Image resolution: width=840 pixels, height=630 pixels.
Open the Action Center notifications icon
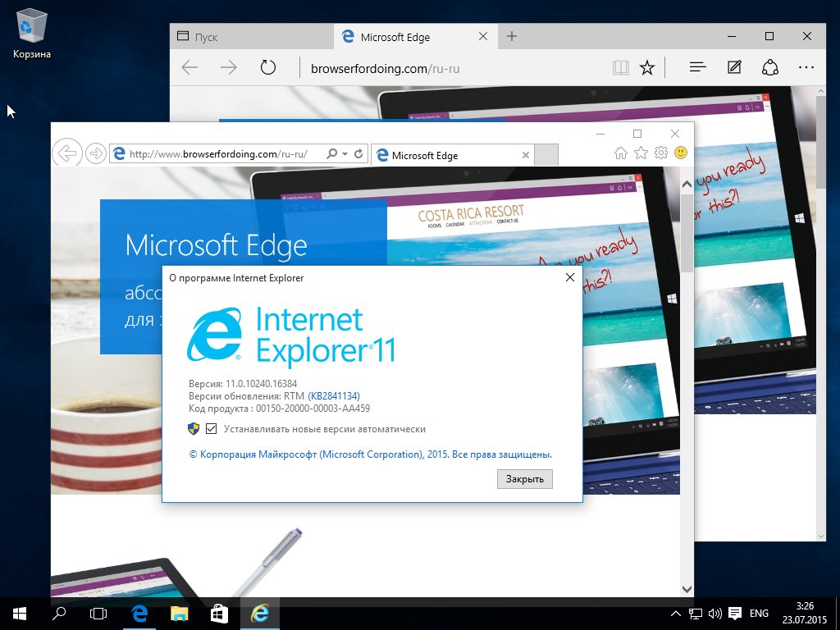(736, 614)
